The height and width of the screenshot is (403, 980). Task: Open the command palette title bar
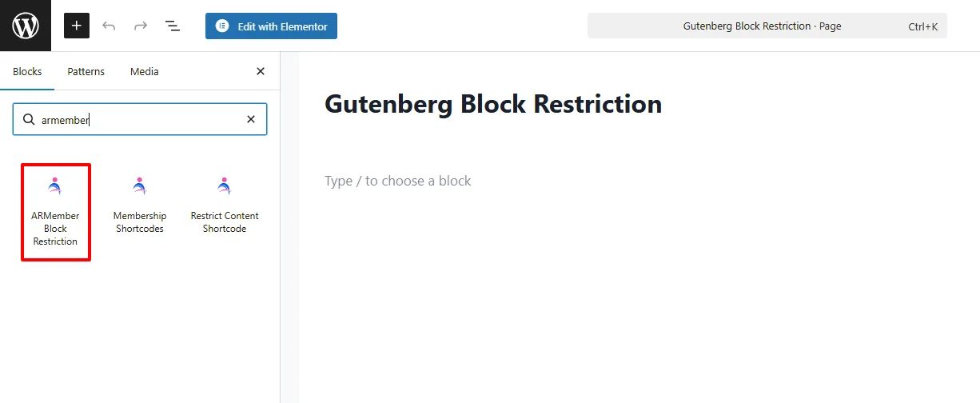pyautogui.click(x=761, y=26)
